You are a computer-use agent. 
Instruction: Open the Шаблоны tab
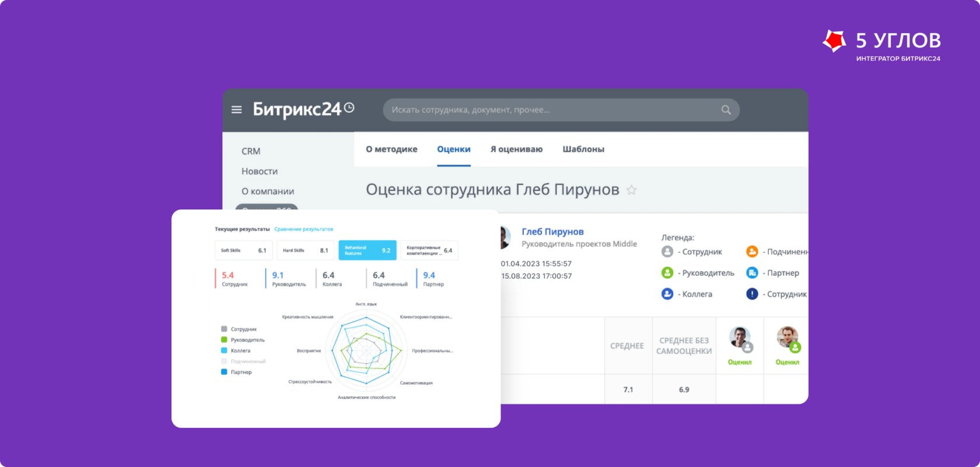click(583, 149)
